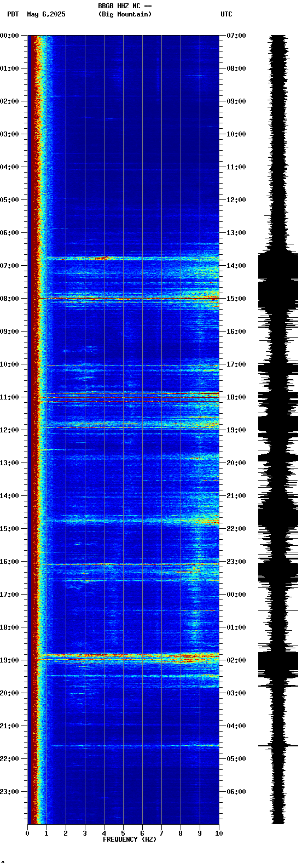Viewport: 302px width, 868px height.
Task: Click the 00:00 PDT time label
Action: tap(9, 36)
